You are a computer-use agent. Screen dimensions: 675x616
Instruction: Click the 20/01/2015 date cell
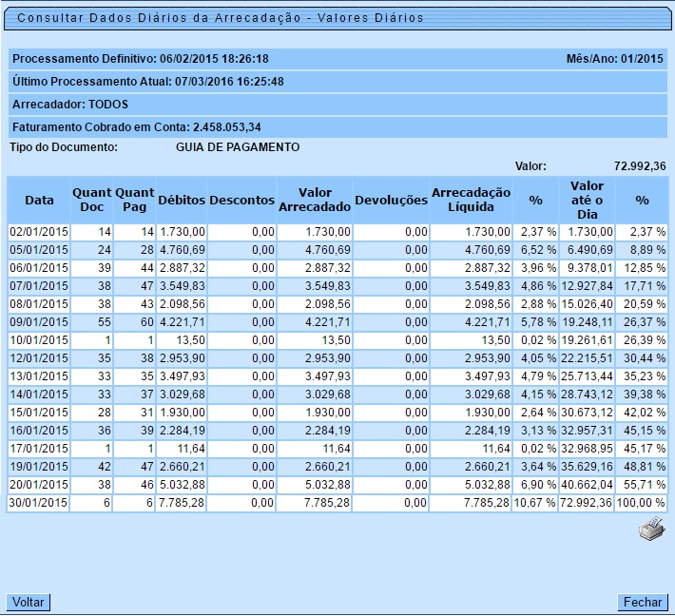click(x=39, y=485)
